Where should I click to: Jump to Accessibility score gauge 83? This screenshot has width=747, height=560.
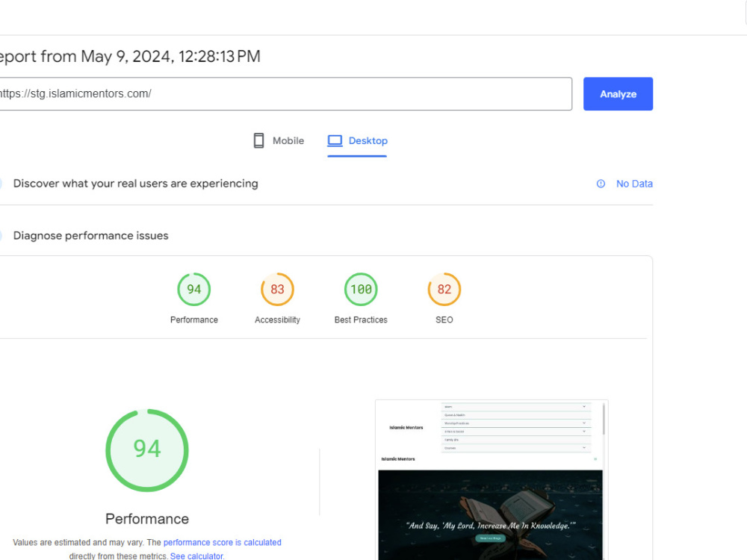pos(277,289)
